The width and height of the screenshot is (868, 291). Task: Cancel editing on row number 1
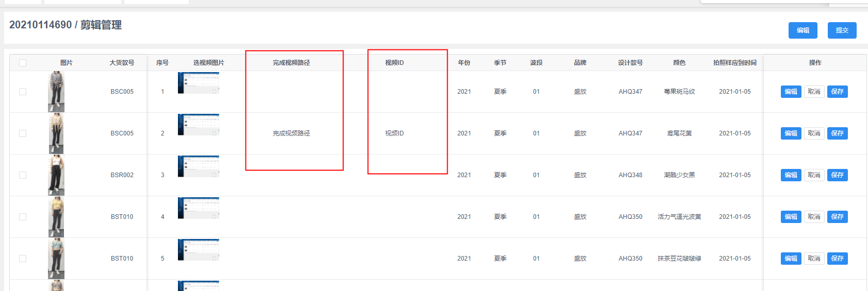(x=814, y=92)
